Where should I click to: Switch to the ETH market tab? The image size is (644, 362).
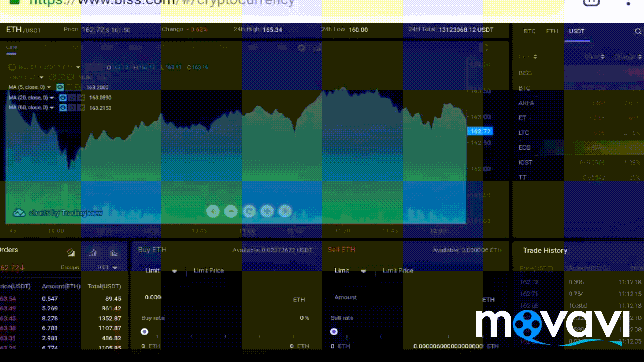552,31
